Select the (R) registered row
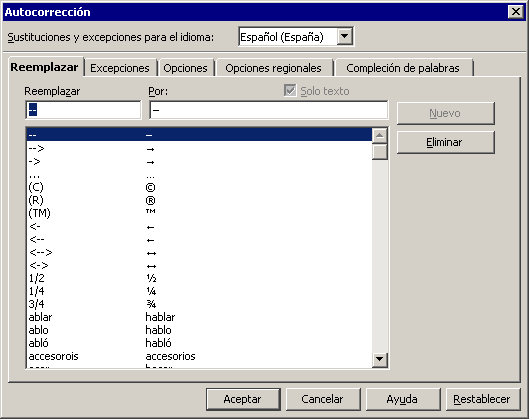Viewport: 529px width, 419px height. [199, 200]
